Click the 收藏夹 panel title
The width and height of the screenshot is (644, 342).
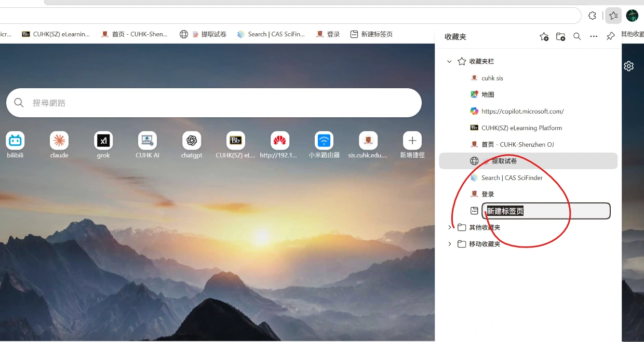pyautogui.click(x=455, y=37)
